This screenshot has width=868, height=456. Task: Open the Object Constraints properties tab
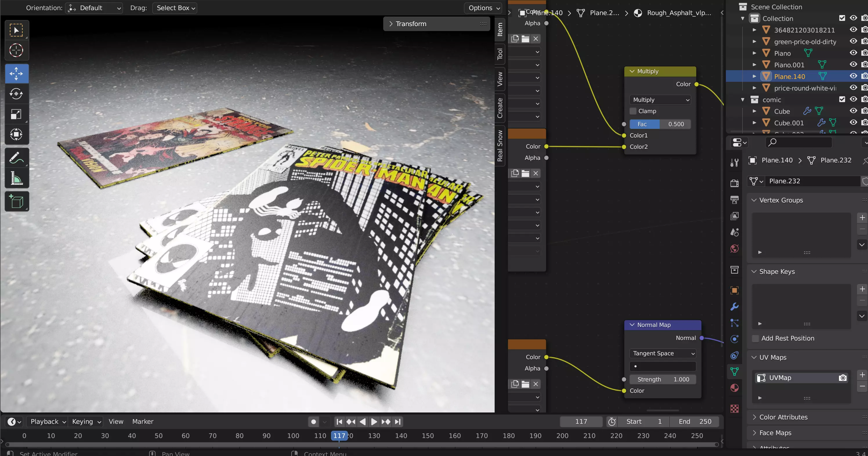click(x=735, y=355)
